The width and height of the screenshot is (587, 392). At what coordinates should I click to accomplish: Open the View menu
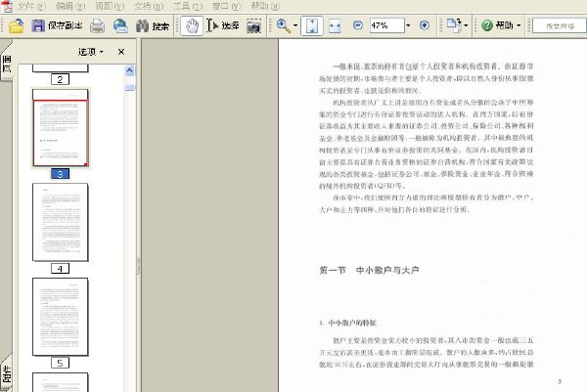[x=110, y=6]
